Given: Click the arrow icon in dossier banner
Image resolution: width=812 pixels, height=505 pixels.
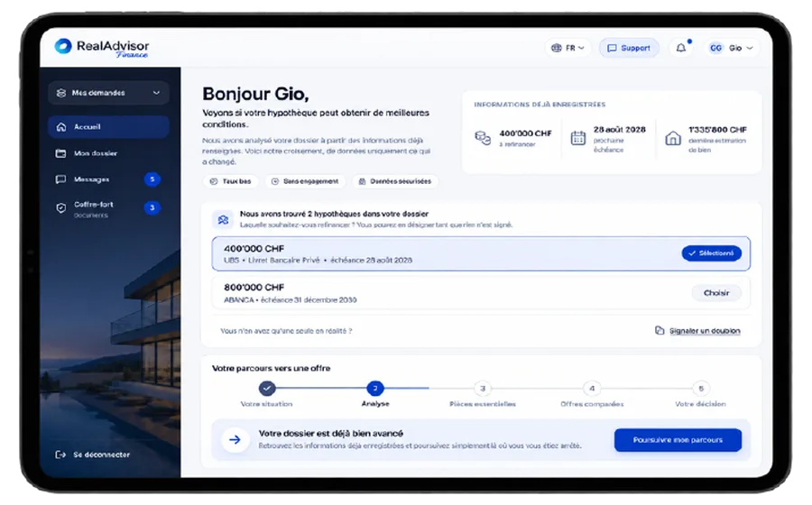Looking at the screenshot, I should pyautogui.click(x=235, y=440).
